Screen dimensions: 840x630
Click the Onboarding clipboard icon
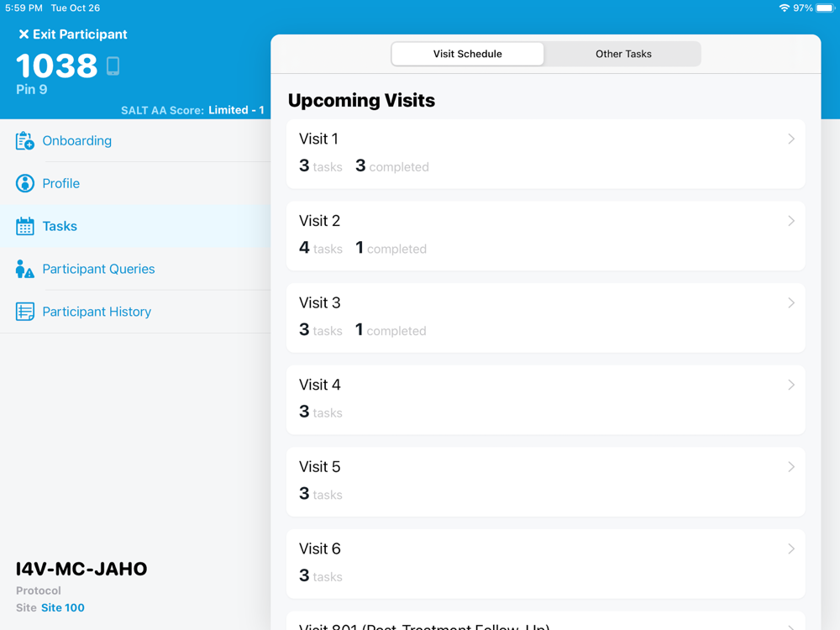24,140
